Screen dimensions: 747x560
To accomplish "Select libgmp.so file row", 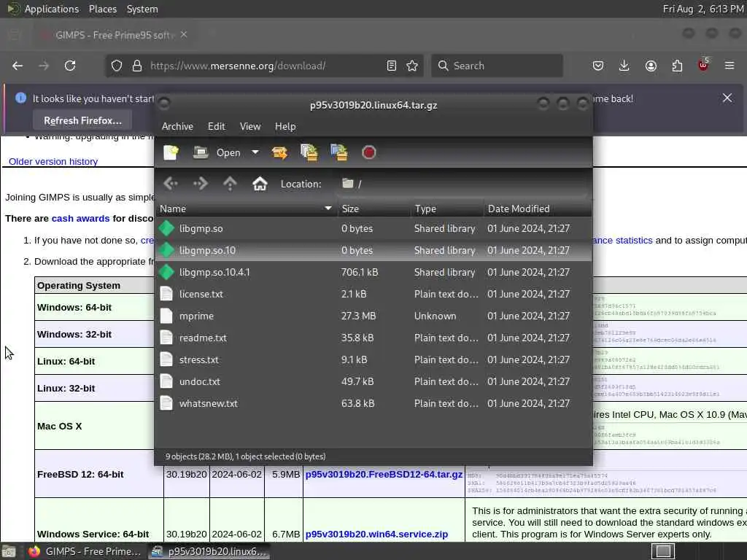I will (373, 228).
